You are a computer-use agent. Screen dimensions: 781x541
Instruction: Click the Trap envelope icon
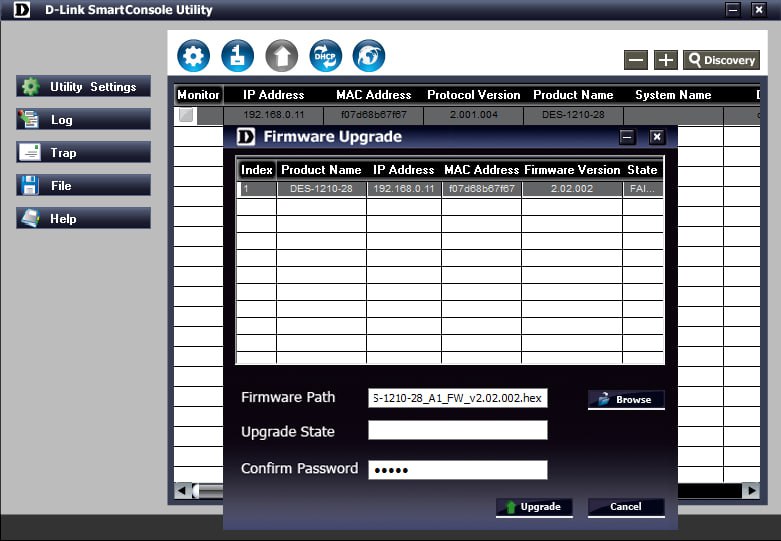pos(29,152)
